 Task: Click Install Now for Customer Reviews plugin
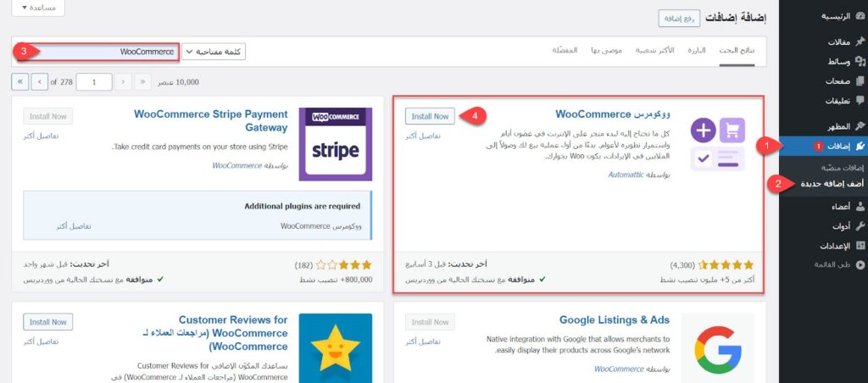[x=48, y=322]
